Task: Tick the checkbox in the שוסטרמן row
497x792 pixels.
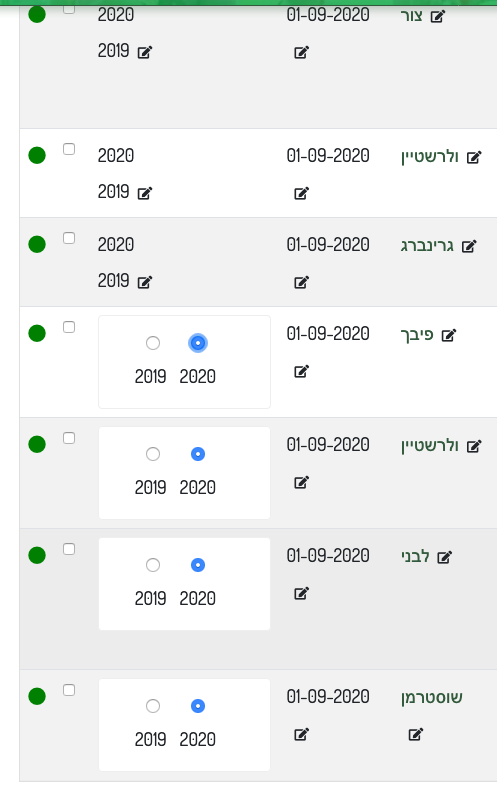Action: [69, 690]
